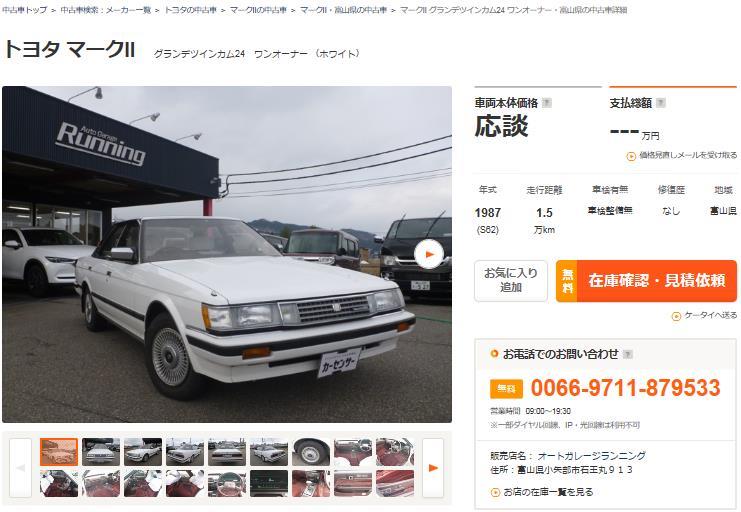Select the first highlighted car thumbnail

click(59, 452)
